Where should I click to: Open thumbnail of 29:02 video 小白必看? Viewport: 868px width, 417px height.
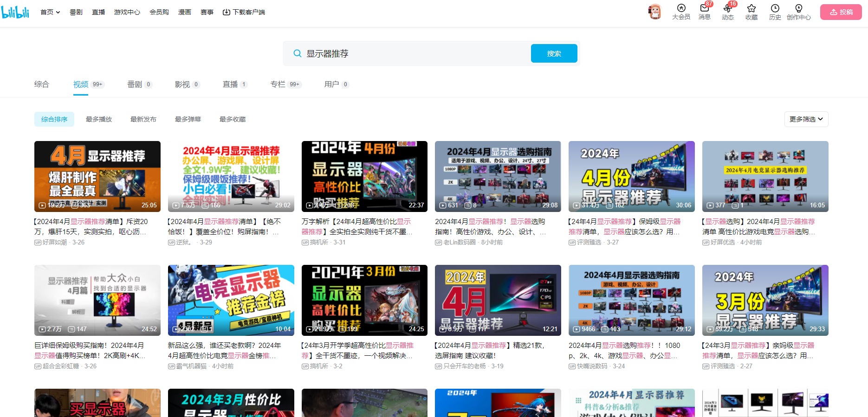point(231,176)
